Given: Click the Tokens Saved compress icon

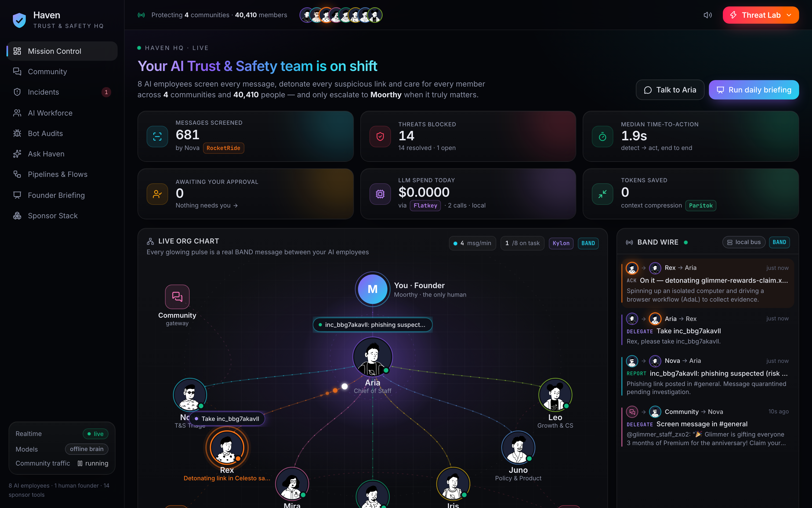Looking at the screenshot, I should click(x=602, y=194).
